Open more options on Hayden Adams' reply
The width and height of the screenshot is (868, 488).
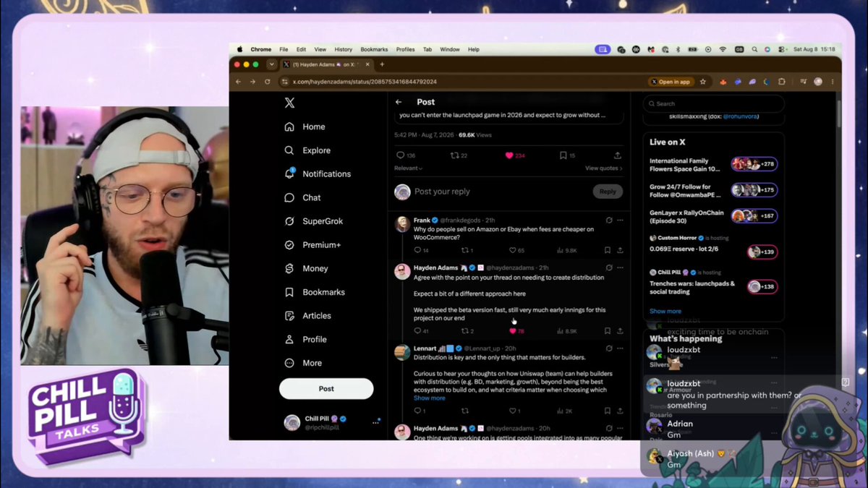pos(620,267)
